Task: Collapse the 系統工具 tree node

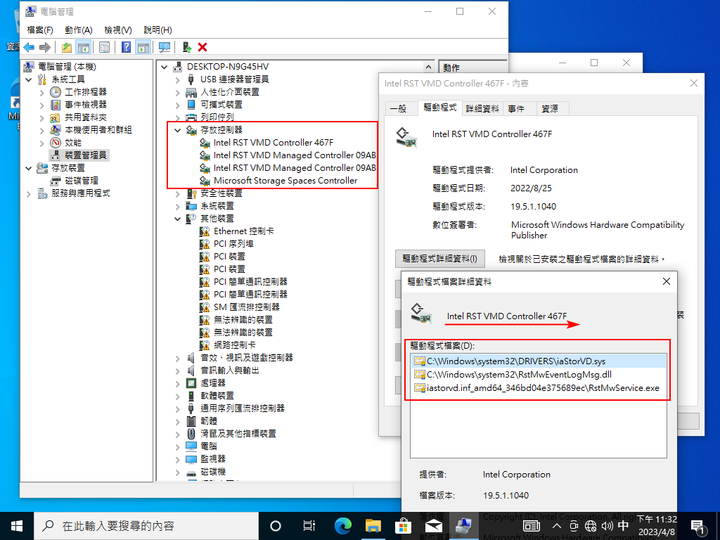Action: (28, 79)
